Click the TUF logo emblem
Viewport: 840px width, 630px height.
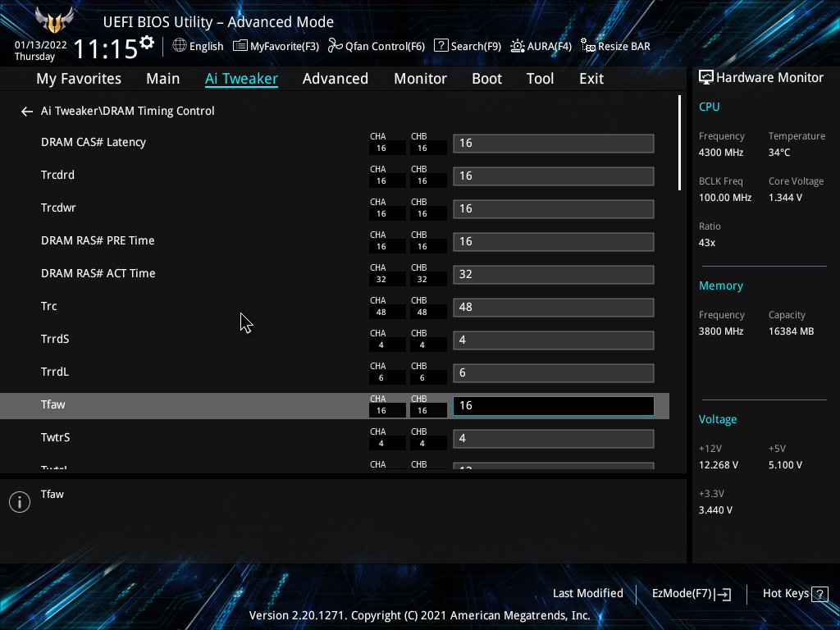[54, 21]
